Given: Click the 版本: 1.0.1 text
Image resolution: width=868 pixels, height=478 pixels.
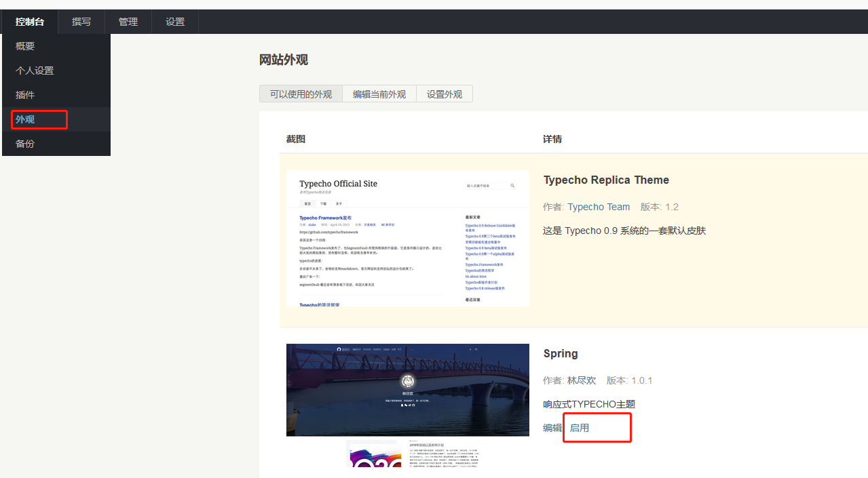Looking at the screenshot, I should [629, 380].
